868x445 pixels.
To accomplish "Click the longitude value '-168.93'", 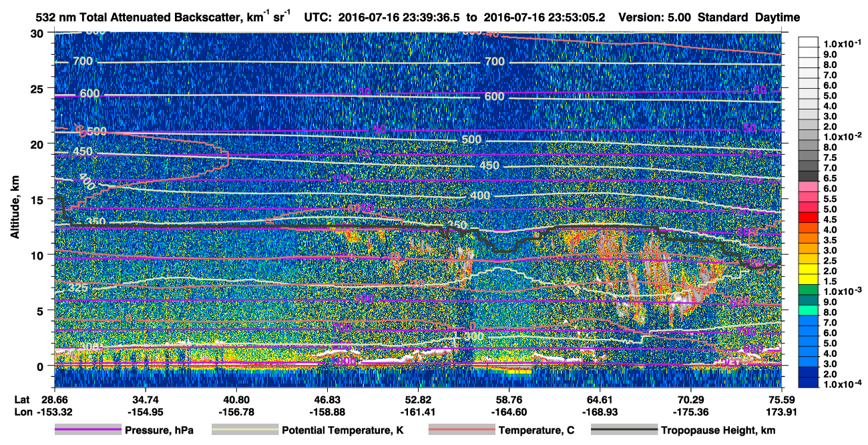I will tap(600, 412).
